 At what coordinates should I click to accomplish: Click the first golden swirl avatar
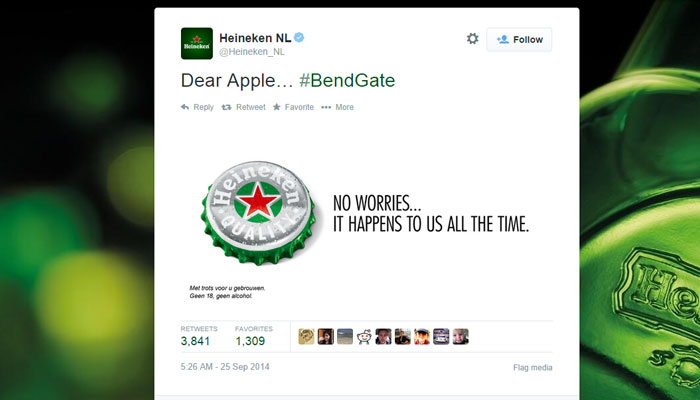point(306,337)
